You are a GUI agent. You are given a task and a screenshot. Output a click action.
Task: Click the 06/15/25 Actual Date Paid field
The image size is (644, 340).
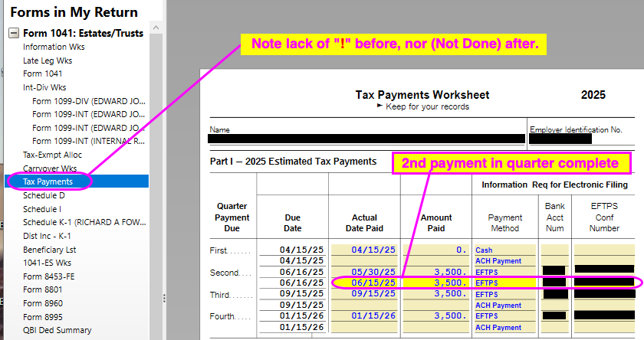point(363,283)
